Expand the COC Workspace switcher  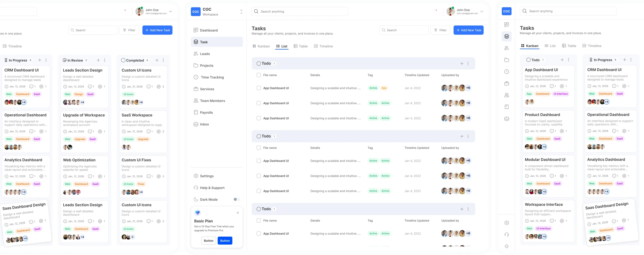[x=241, y=12]
